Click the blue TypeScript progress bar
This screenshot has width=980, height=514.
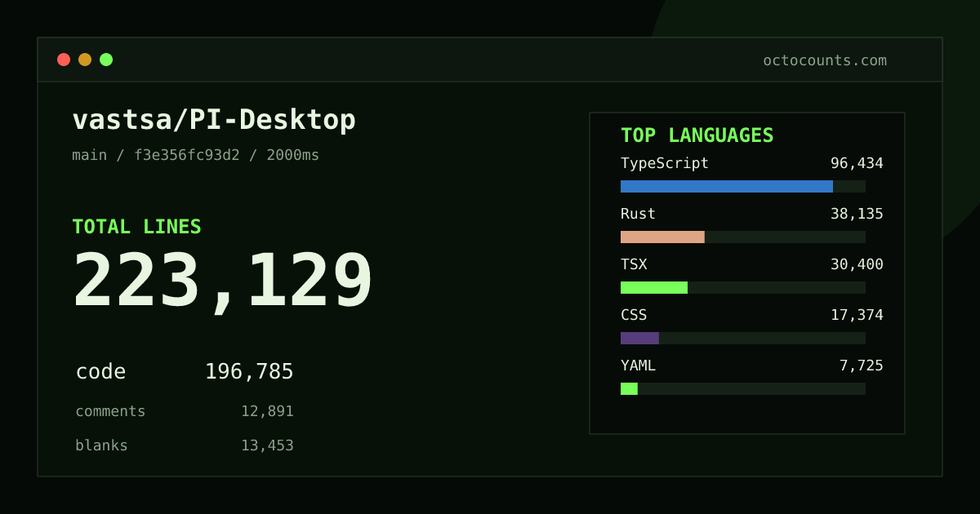tap(727, 186)
